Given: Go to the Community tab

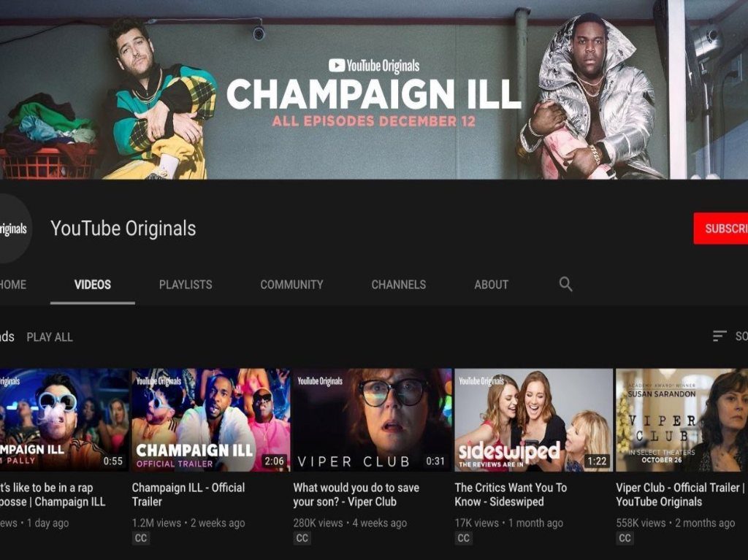Looking at the screenshot, I should (x=291, y=285).
